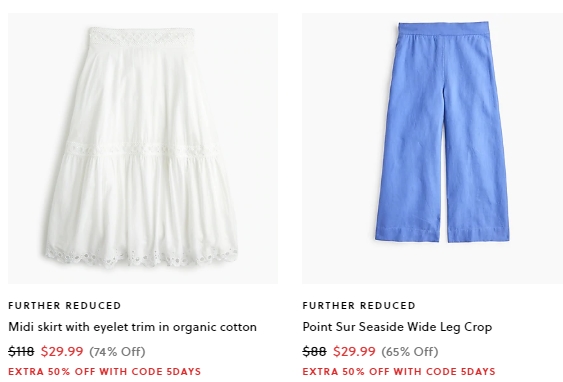
Task: Click the left leg hem of blue pants
Action: tap(408, 233)
